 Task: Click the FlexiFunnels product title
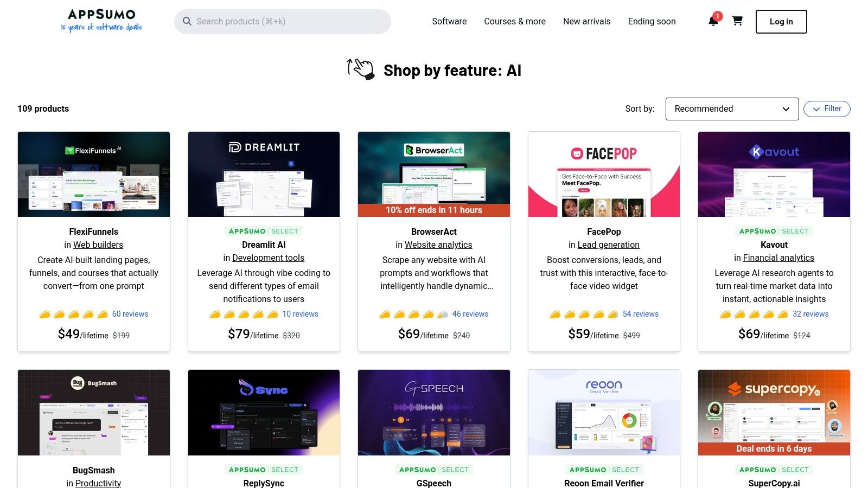tap(94, 232)
